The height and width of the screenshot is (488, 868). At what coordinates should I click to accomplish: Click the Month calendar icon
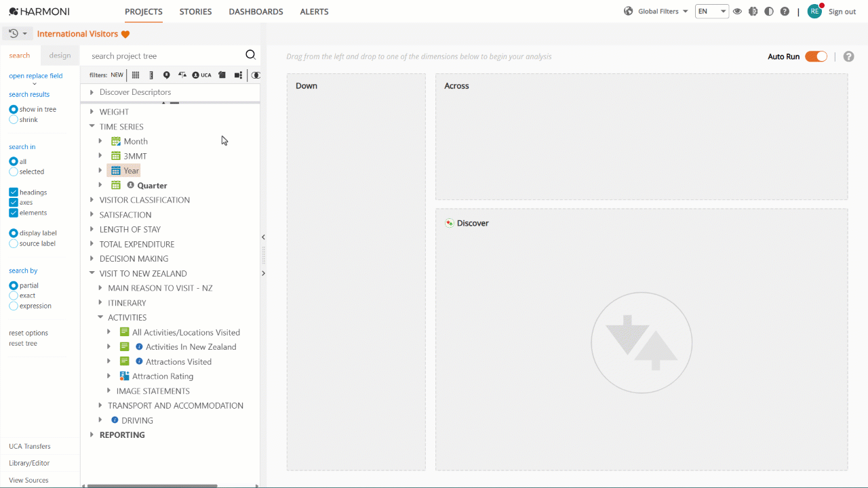pyautogui.click(x=116, y=141)
